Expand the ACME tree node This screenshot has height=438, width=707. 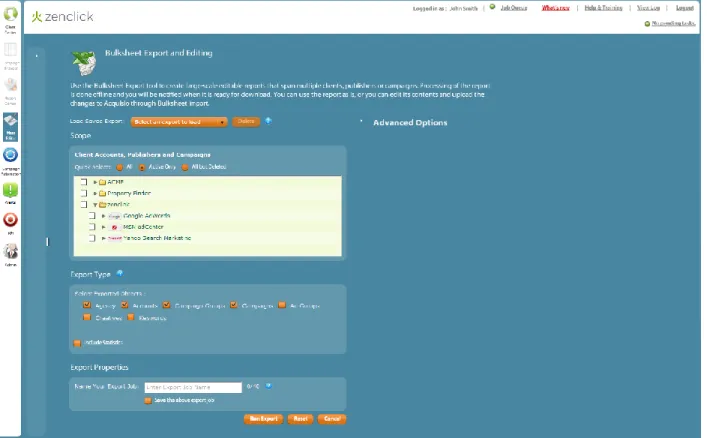point(95,182)
